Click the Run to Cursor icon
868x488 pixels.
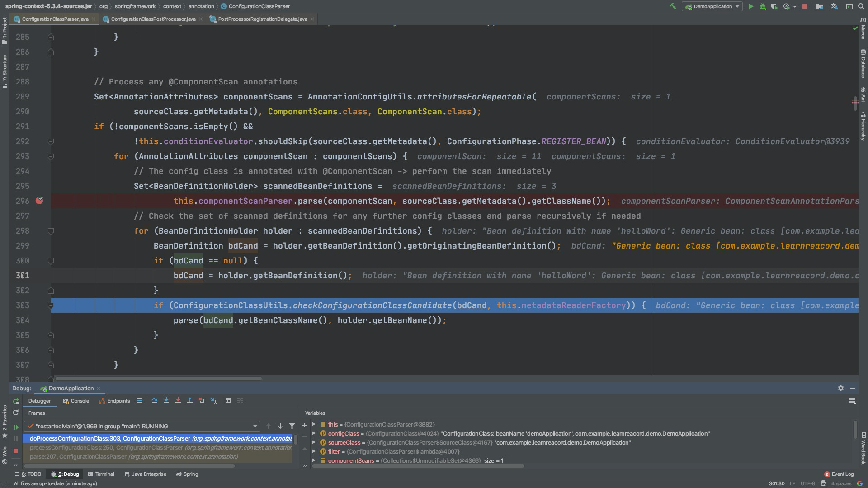click(214, 401)
